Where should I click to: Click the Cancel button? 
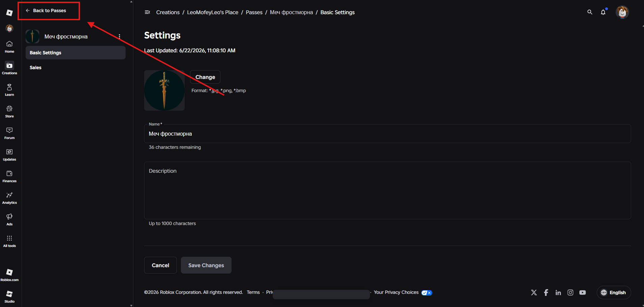(160, 265)
